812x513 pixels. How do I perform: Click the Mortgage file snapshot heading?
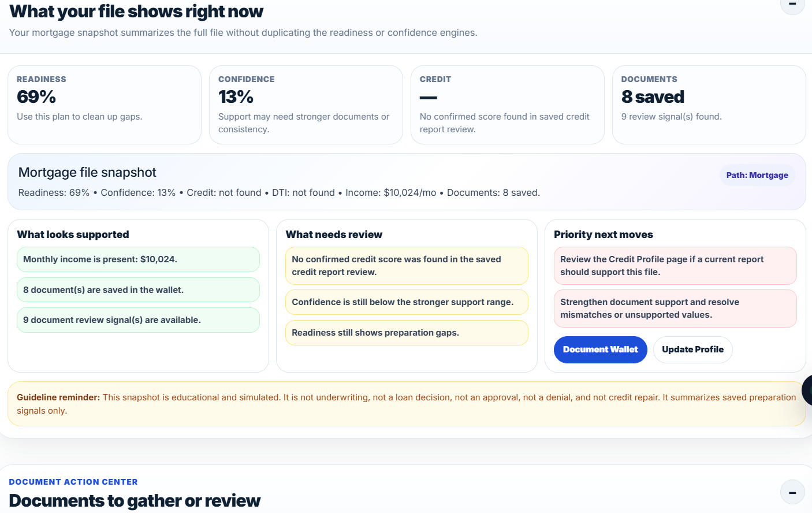[x=87, y=172]
